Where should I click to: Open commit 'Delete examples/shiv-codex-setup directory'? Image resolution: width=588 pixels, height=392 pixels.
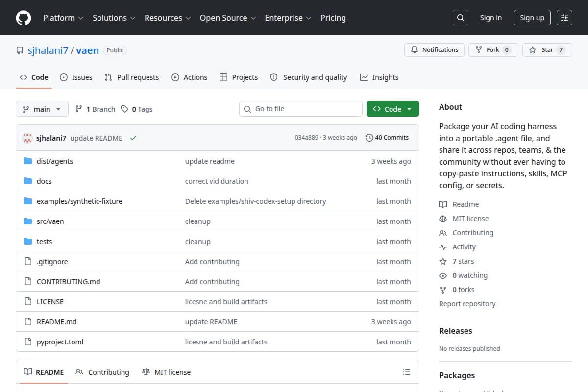click(x=255, y=201)
